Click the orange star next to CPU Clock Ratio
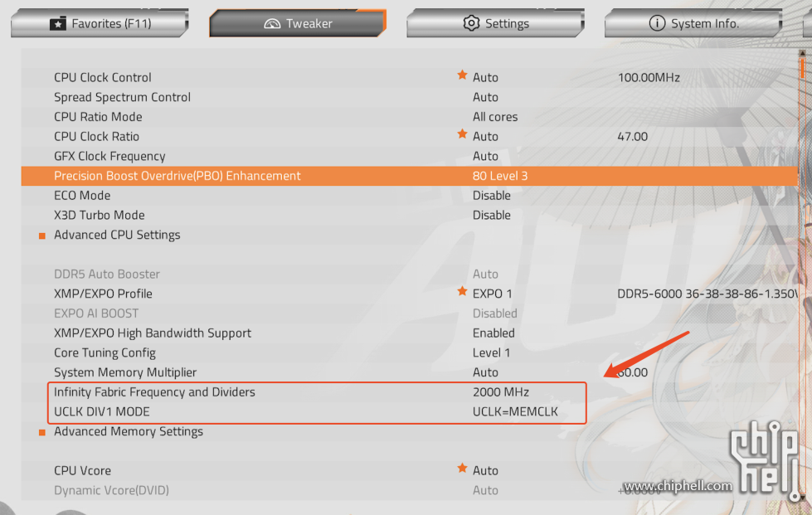Image resolution: width=812 pixels, height=515 pixels. (x=462, y=134)
